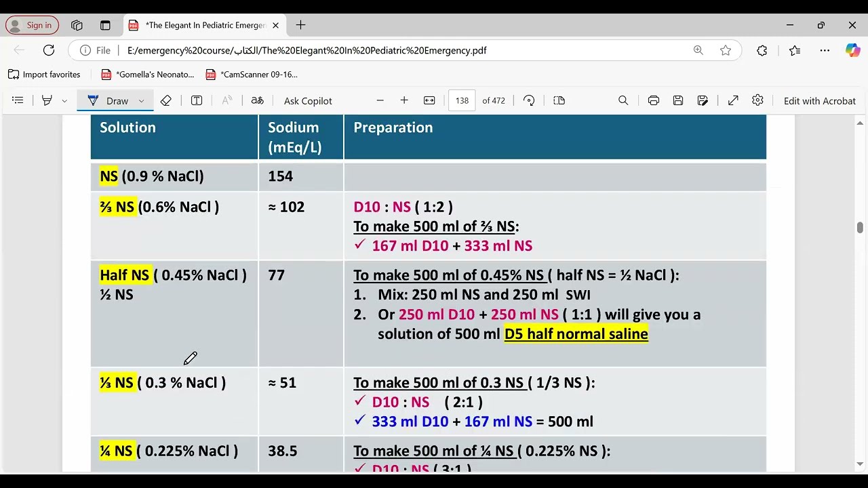Open PDF settings gear
This screenshot has width=868, height=488.
coord(757,100)
